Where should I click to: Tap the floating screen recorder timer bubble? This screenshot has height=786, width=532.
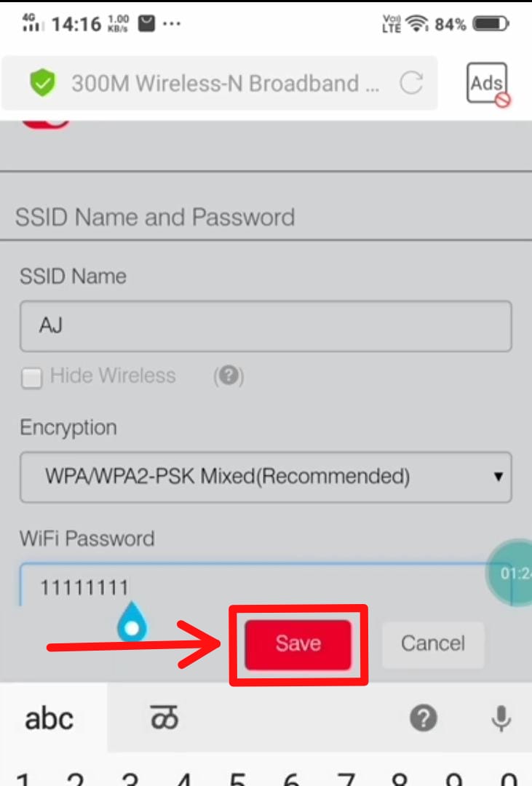(509, 573)
